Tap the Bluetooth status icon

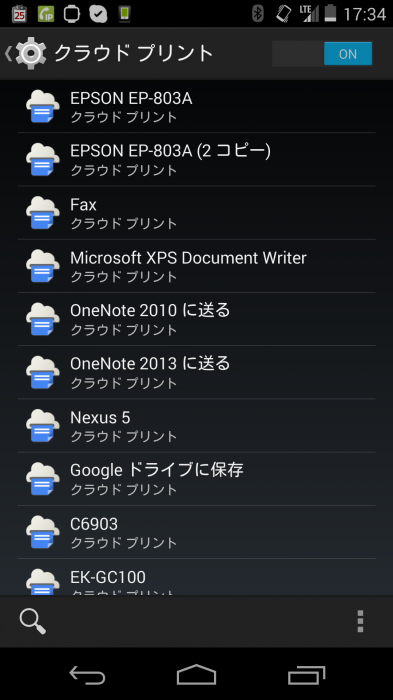click(258, 14)
